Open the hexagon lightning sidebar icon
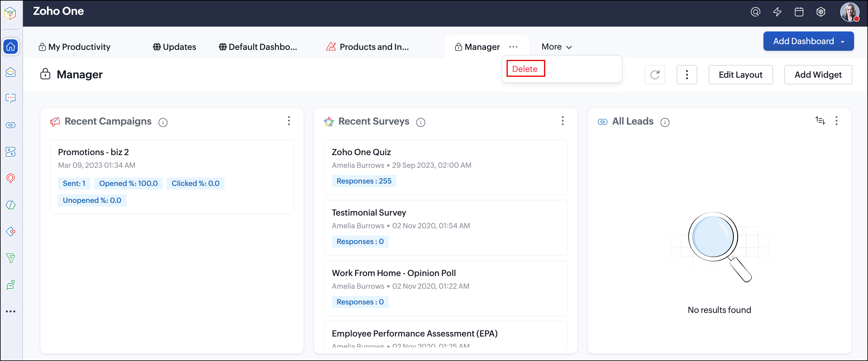Screen dimensions: 868x361 click(x=11, y=205)
